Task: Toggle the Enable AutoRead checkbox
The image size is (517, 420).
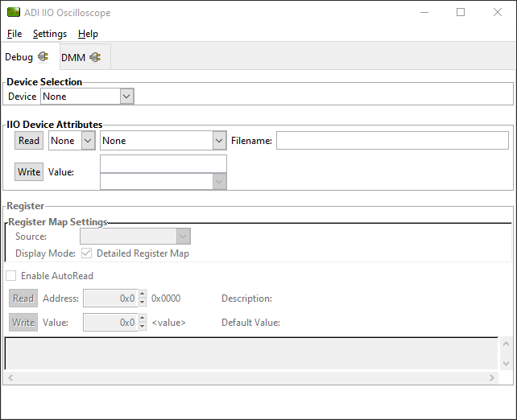Action: (x=11, y=276)
